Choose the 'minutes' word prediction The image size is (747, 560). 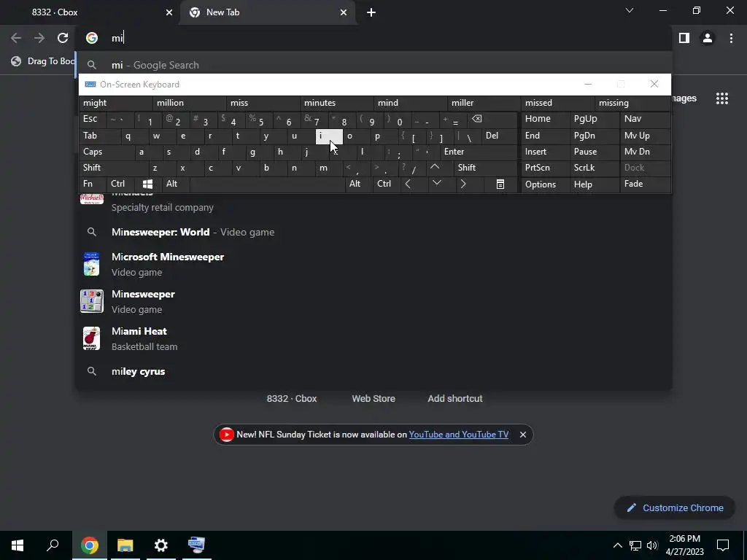pyautogui.click(x=337, y=103)
